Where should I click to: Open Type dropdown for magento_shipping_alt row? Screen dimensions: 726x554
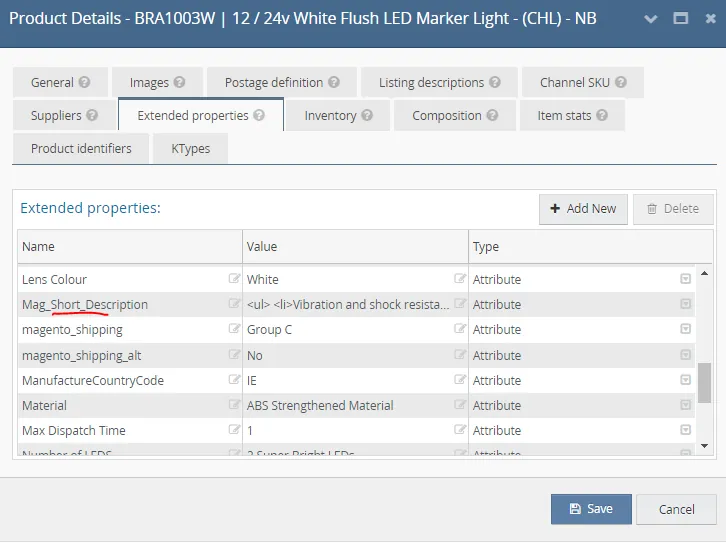(686, 355)
